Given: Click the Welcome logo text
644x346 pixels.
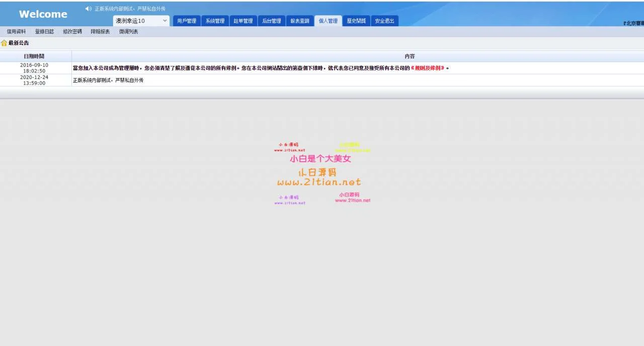Looking at the screenshot, I should click(43, 14).
